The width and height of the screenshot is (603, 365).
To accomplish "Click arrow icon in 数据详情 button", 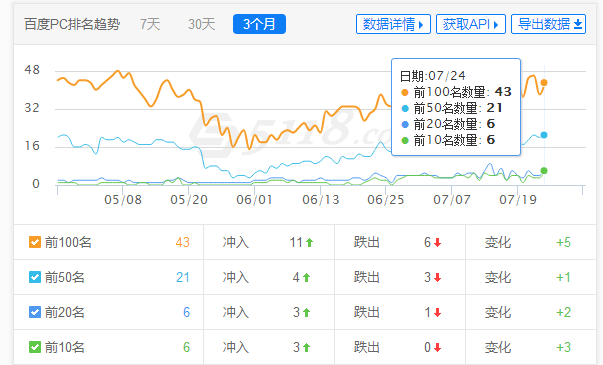I will point(421,25).
